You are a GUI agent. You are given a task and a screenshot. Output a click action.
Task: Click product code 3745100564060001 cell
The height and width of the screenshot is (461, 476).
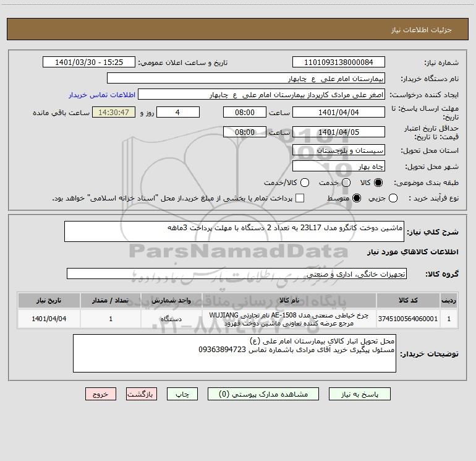pyautogui.click(x=408, y=319)
